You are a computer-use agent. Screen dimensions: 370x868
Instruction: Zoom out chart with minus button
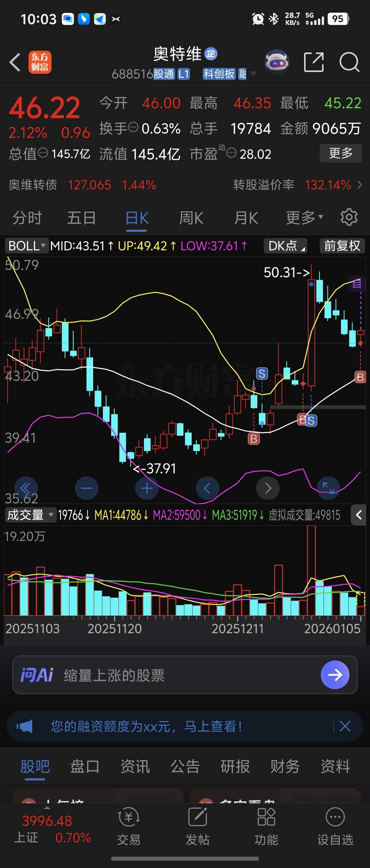(x=87, y=488)
